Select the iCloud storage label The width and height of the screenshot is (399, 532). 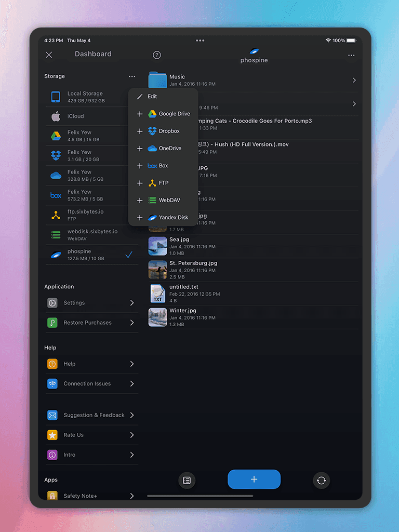click(76, 116)
